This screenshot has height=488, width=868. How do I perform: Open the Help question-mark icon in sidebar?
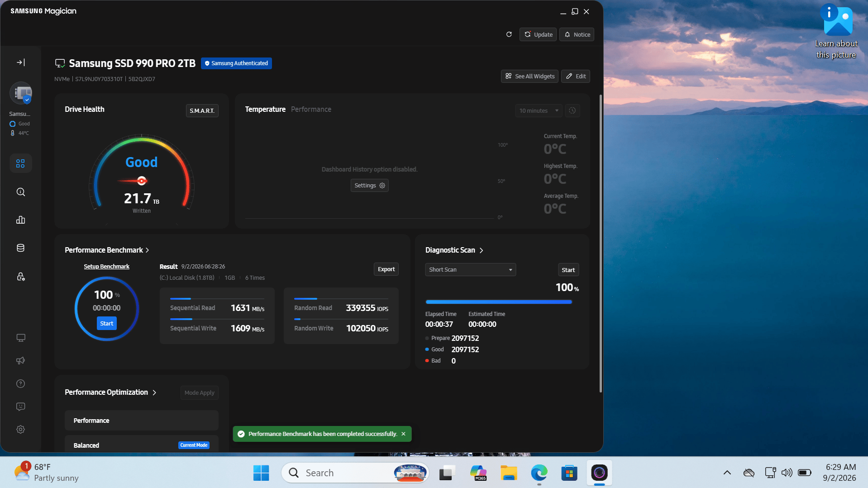click(x=21, y=384)
